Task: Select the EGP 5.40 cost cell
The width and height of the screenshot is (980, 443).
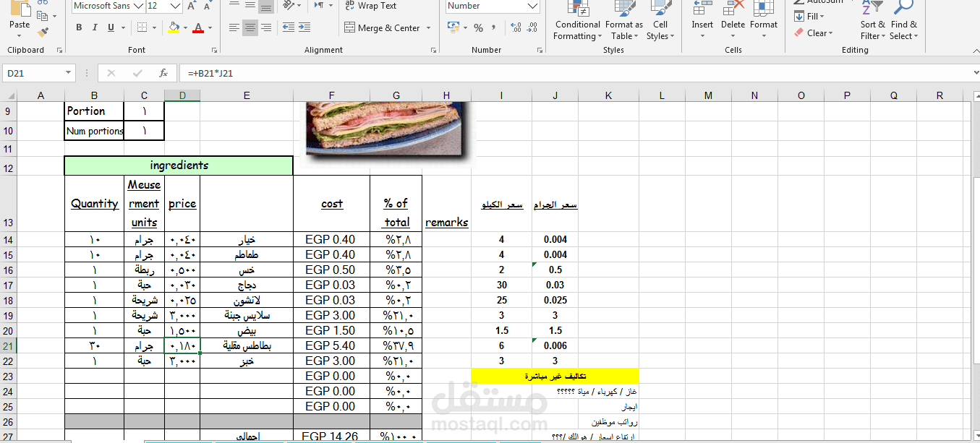Action: [331, 345]
